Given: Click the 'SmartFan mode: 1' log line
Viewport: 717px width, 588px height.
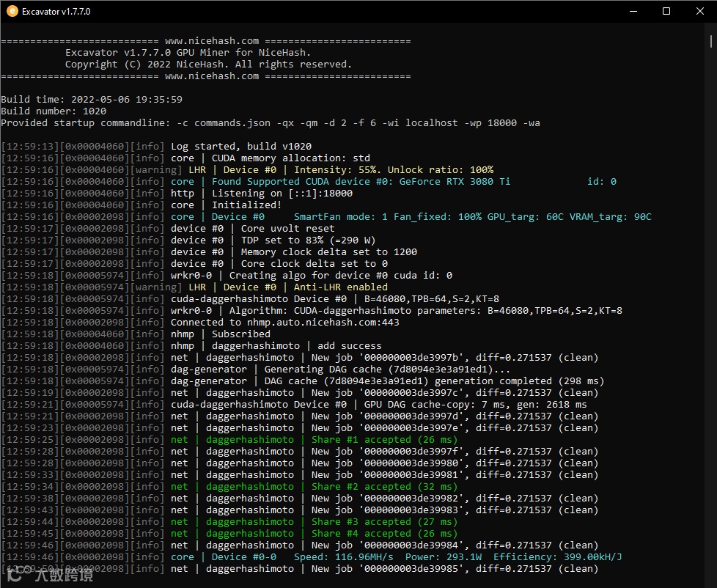Looking at the screenshot, I should coord(326,217).
